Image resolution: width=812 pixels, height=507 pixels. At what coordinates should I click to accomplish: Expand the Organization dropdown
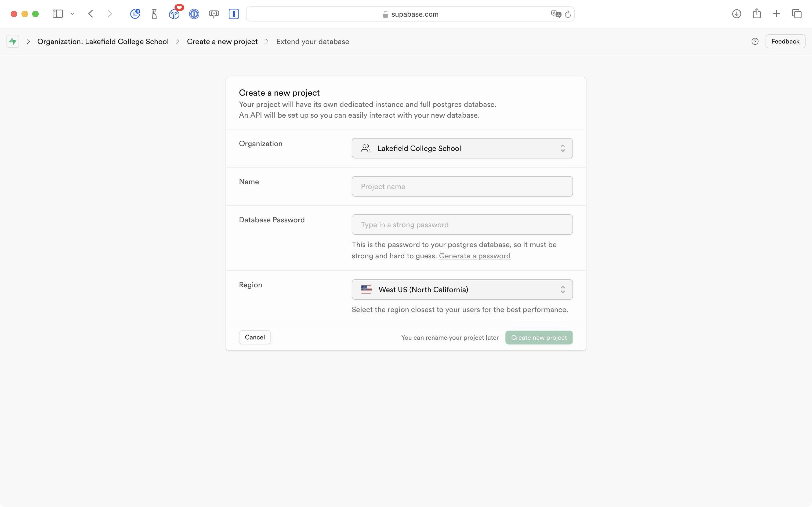(x=462, y=148)
